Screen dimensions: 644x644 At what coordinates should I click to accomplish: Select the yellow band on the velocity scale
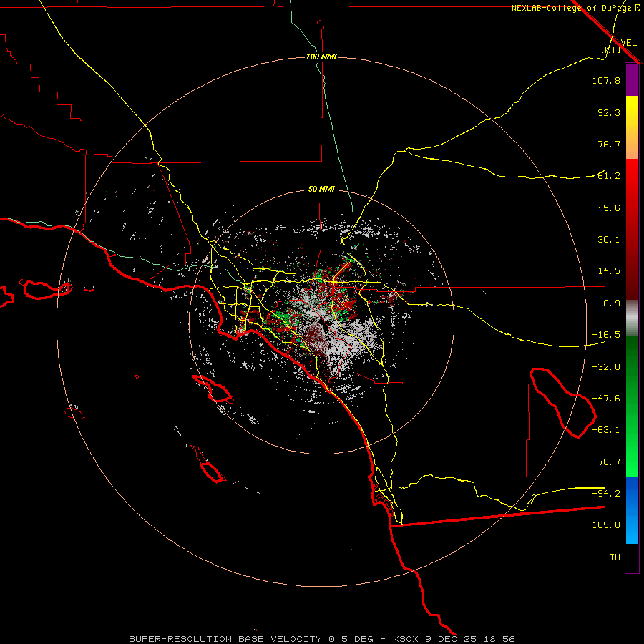[x=632, y=127]
